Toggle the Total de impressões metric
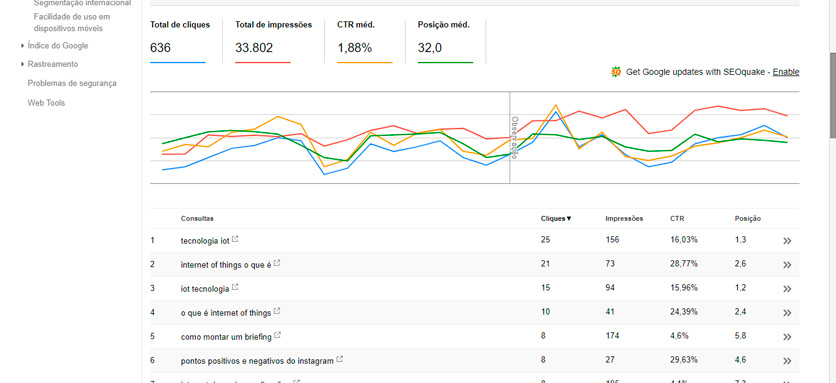The height and width of the screenshot is (383, 836). pos(274,42)
